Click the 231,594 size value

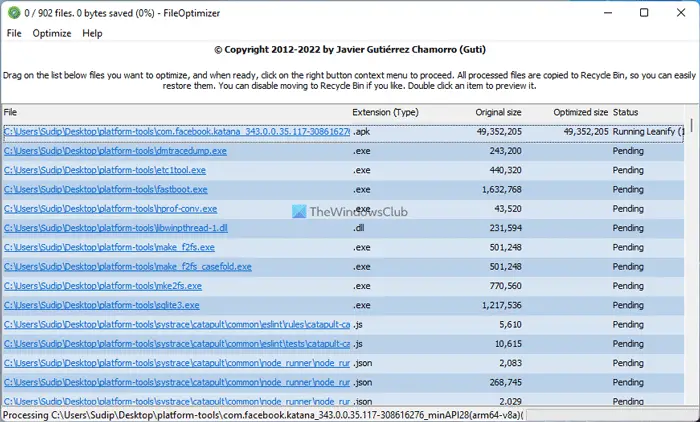pos(505,228)
